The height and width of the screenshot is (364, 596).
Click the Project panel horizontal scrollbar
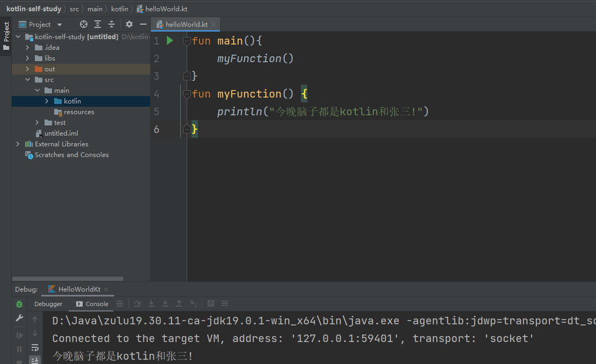[68, 279]
